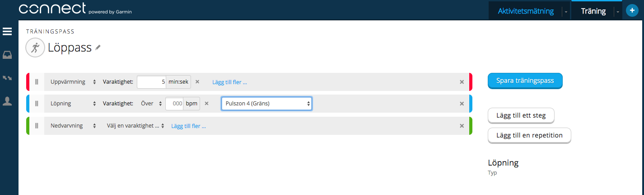
Task: Open the Pulszon 4 (Gräns) dropdown
Action: [x=266, y=104]
